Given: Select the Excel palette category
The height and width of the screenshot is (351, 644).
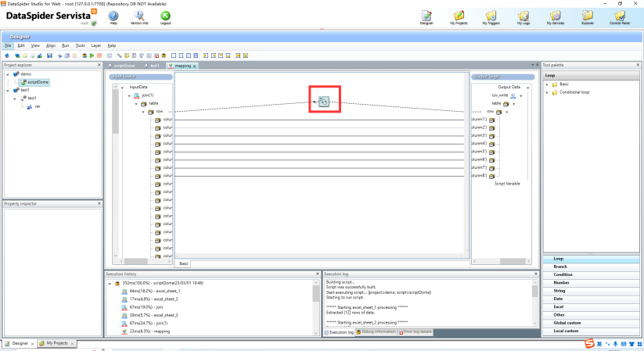Looking at the screenshot, I should click(x=591, y=306).
